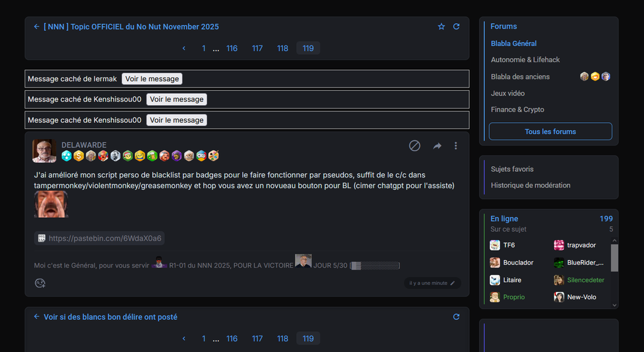Click Litaire's avatar in online list
Viewport: 644px width, 352px height.
[495, 280]
